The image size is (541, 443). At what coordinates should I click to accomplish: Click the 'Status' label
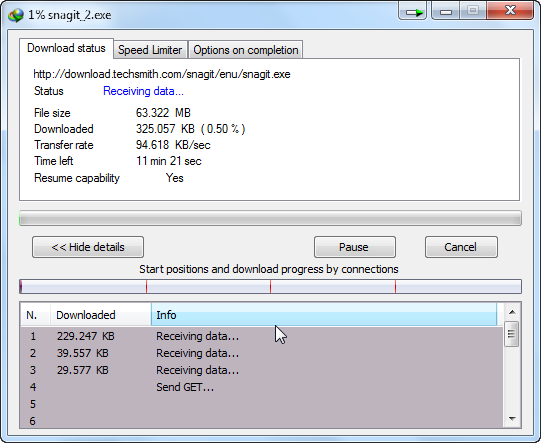pyautogui.click(x=49, y=91)
